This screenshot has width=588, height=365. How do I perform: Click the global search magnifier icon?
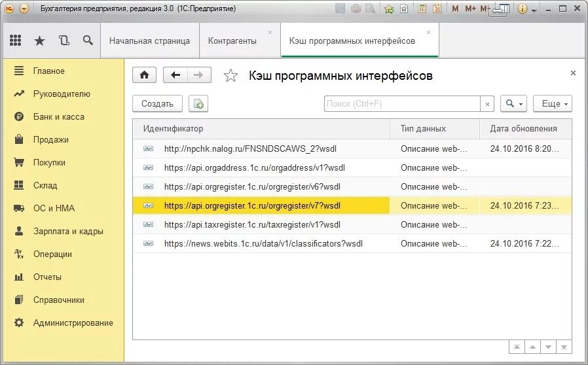tap(88, 40)
